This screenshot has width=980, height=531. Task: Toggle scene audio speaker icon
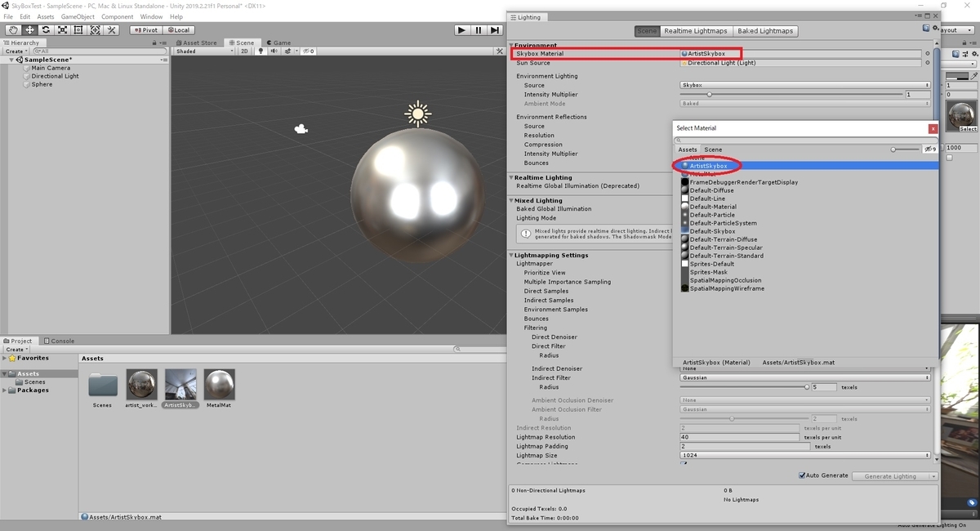[x=273, y=51]
